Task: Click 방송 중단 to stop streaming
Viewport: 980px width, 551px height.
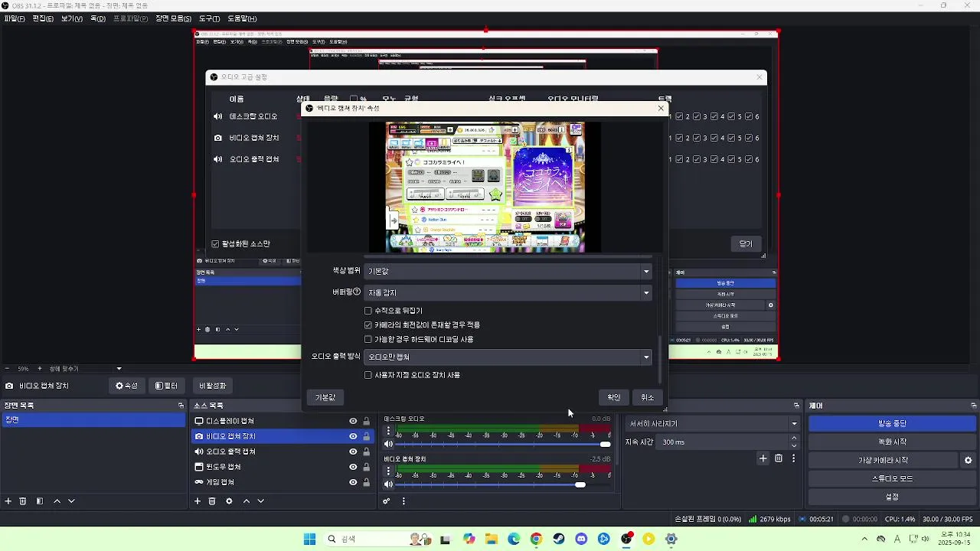Action: point(892,423)
